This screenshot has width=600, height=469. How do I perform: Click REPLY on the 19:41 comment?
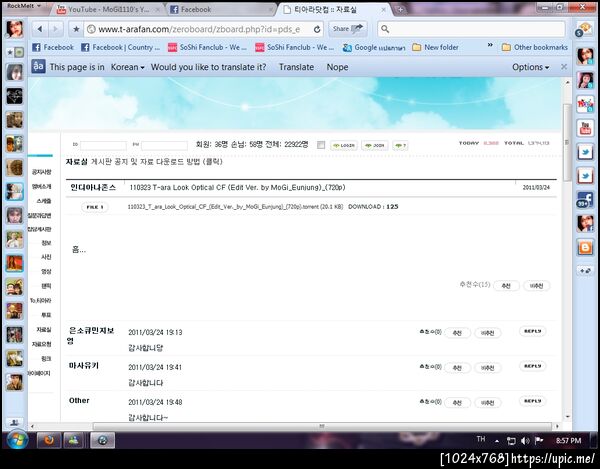pyautogui.click(x=532, y=366)
